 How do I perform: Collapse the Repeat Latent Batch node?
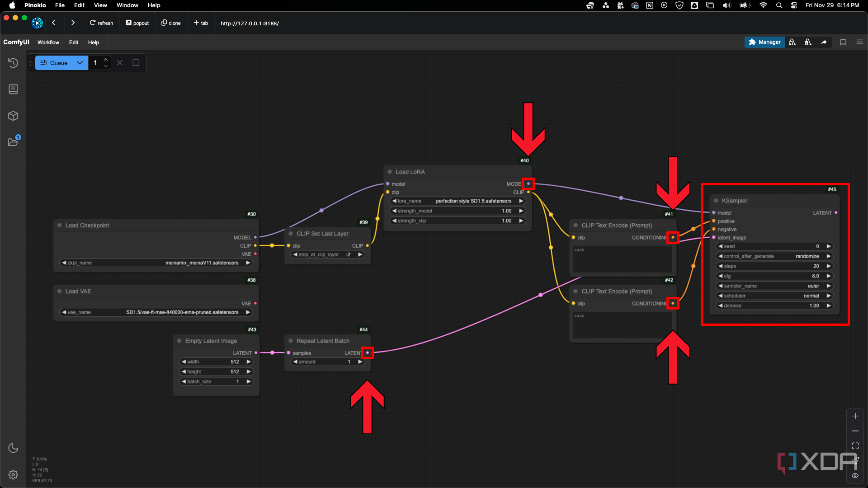pyautogui.click(x=291, y=341)
